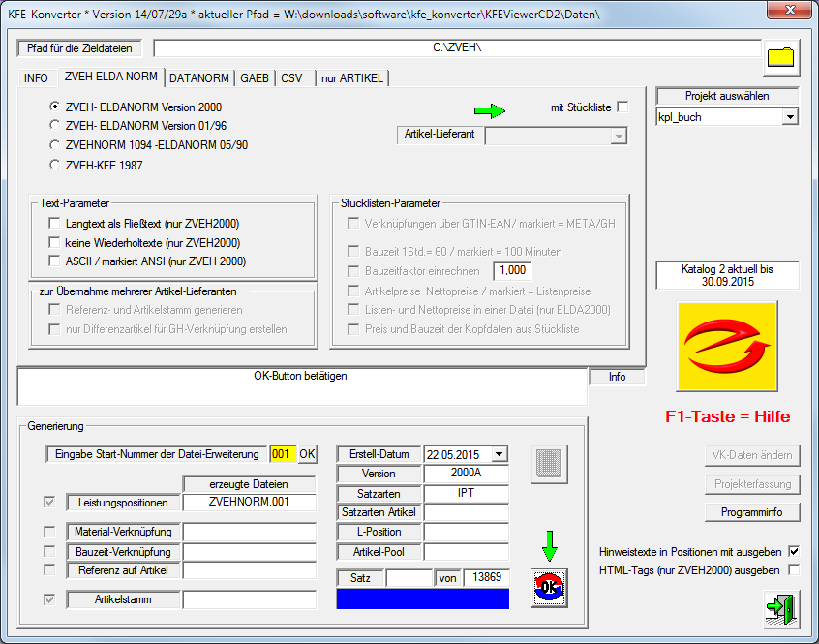Enable the 'mit Stückliste' checkbox
This screenshot has width=819, height=644.
point(622,107)
